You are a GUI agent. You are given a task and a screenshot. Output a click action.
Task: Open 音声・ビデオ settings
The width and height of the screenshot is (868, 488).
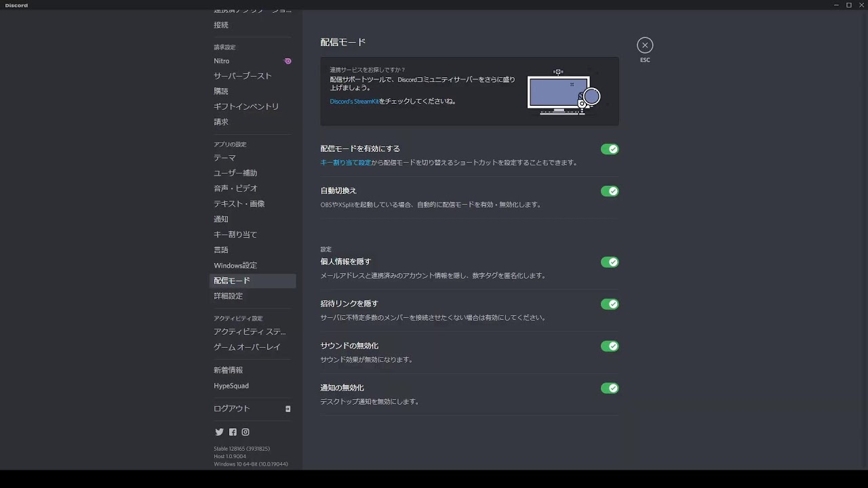[x=252, y=188]
